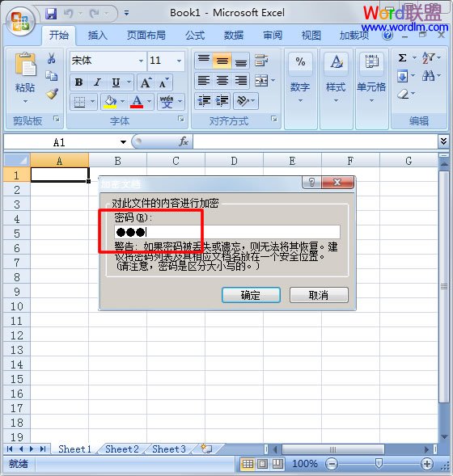Expand the font color dropdown arrow

149,101
